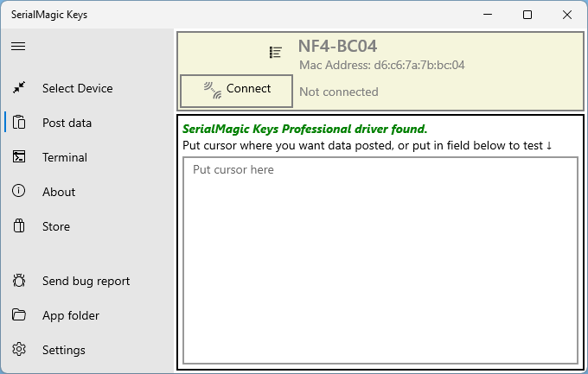Click the Send bug report bug icon
Viewport: 588px width, 374px height.
point(19,281)
